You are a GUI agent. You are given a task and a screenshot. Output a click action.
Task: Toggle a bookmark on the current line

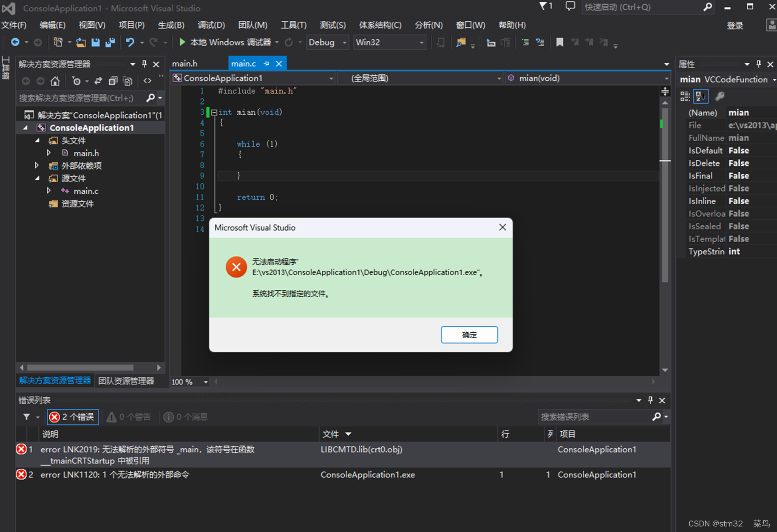pos(559,42)
